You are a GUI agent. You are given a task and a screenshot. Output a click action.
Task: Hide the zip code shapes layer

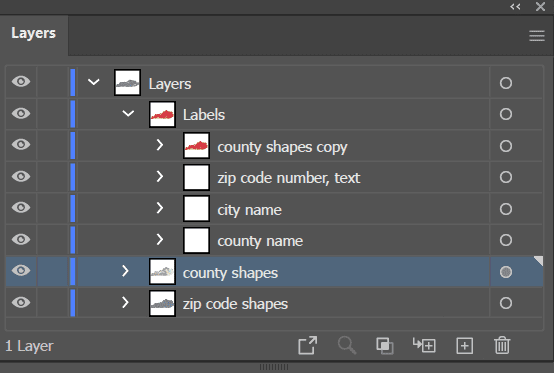coord(21,303)
